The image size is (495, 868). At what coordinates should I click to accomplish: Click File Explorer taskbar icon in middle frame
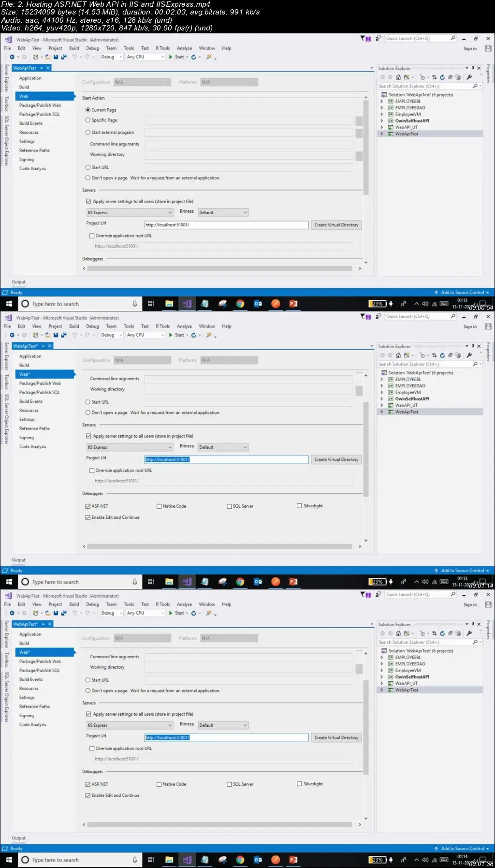point(169,582)
